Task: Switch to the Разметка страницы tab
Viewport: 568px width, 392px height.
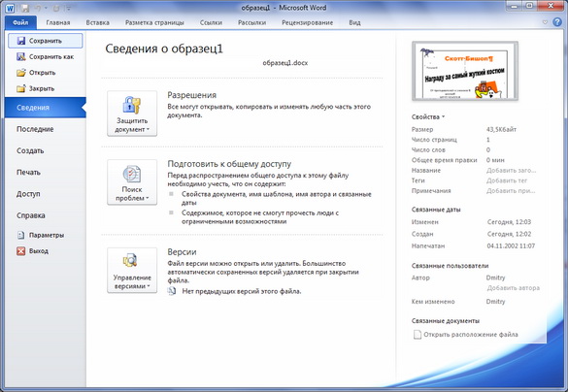Action: click(154, 22)
